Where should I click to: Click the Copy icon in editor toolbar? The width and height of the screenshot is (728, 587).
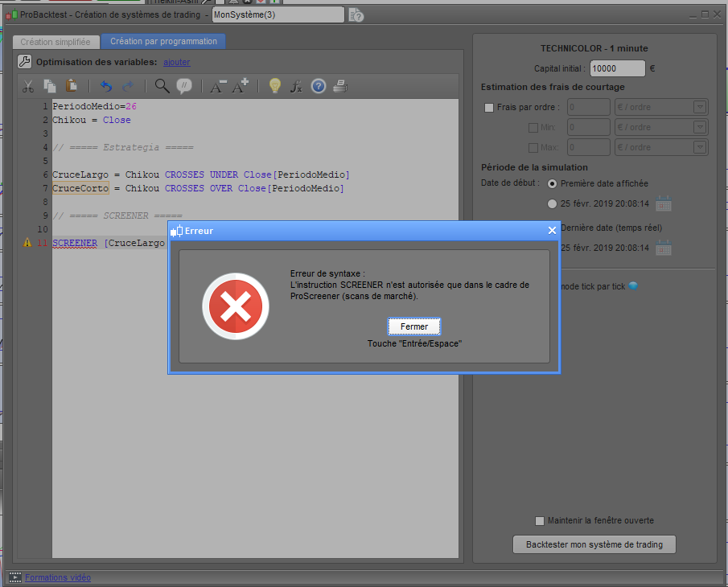point(50,86)
